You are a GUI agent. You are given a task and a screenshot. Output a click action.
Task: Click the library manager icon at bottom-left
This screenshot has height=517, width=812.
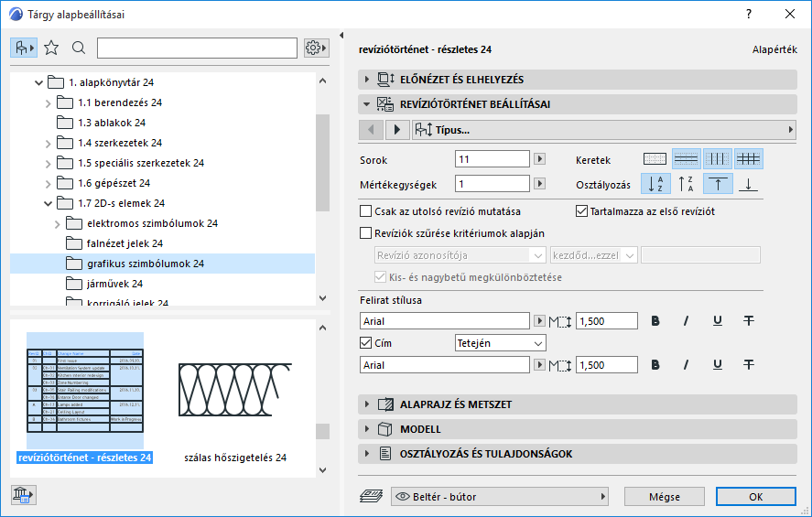[22, 495]
